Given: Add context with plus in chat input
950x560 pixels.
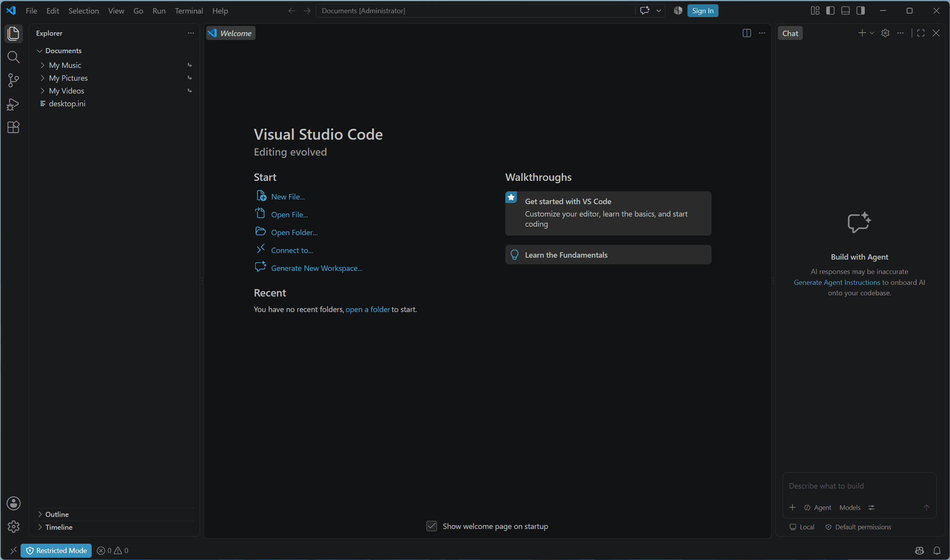Looking at the screenshot, I should point(792,508).
